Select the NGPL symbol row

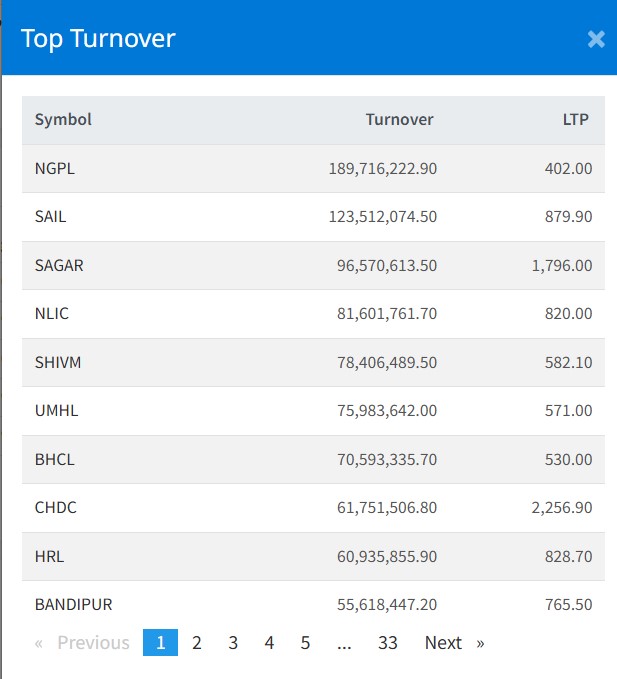[55, 169]
